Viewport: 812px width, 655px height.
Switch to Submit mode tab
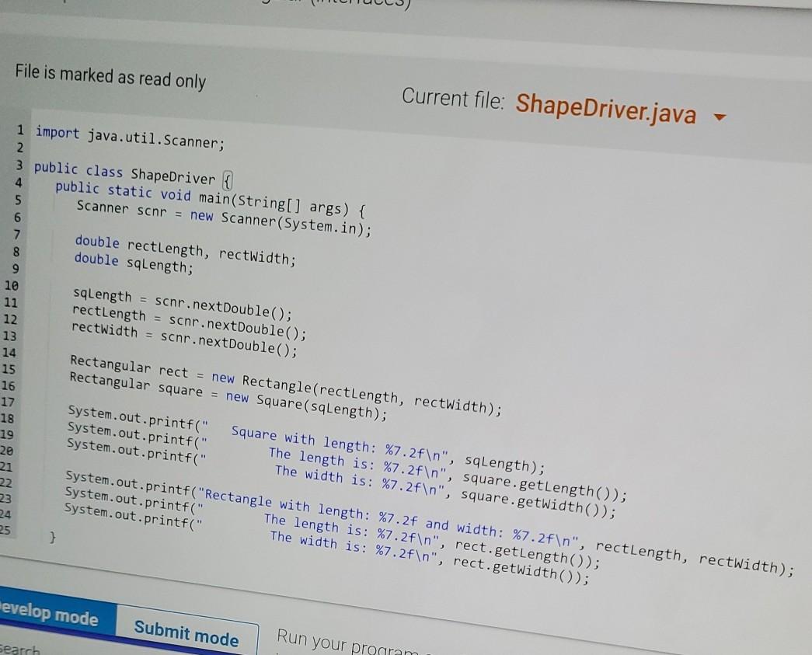pos(186,634)
